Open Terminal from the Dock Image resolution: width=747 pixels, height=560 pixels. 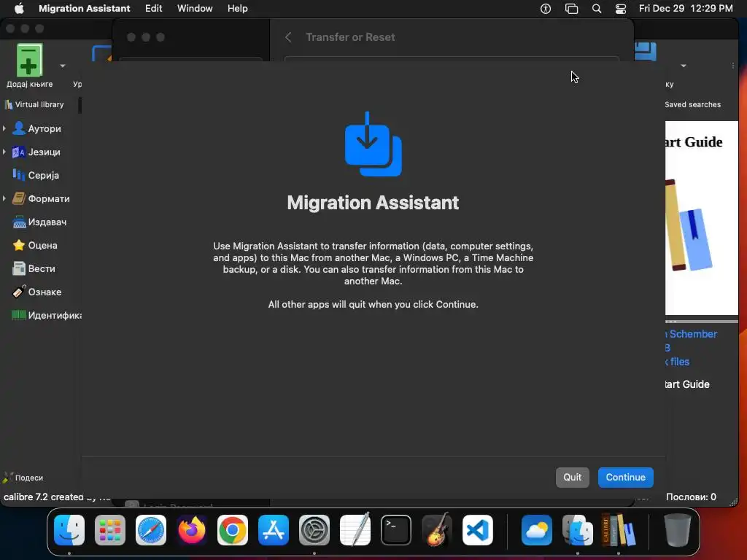coord(396,530)
